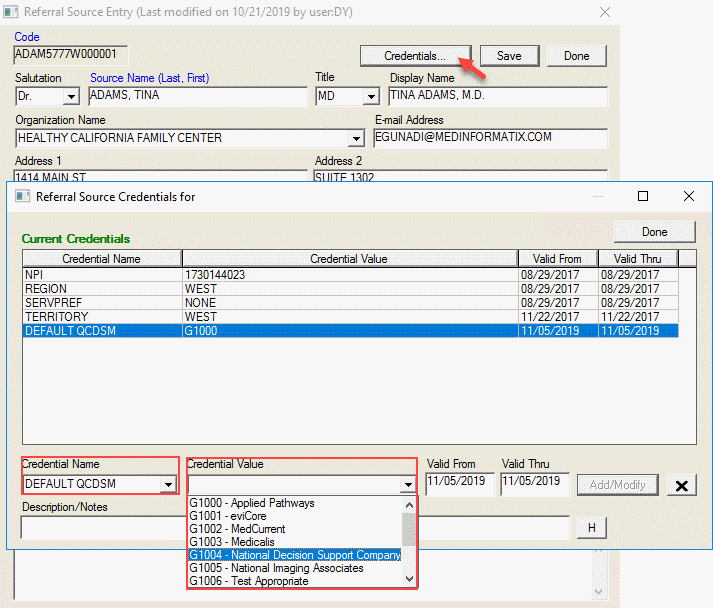The height and width of the screenshot is (608, 713).
Task: Click the Credentials... button
Action: click(414, 56)
